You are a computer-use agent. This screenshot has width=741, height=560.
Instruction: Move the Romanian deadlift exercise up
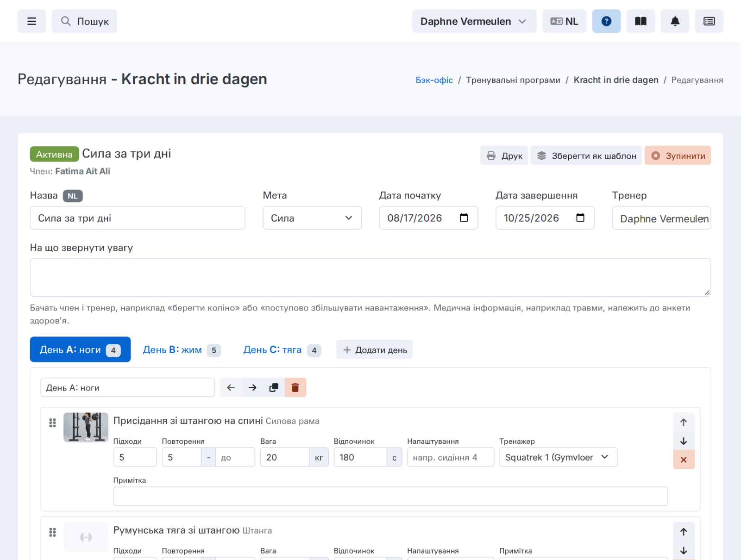pyautogui.click(x=684, y=532)
